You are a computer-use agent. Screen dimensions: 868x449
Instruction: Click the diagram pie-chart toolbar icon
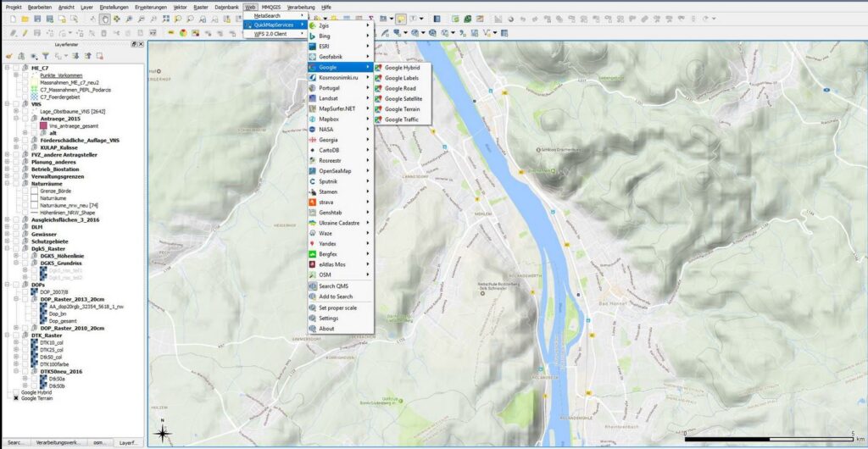tap(183, 33)
